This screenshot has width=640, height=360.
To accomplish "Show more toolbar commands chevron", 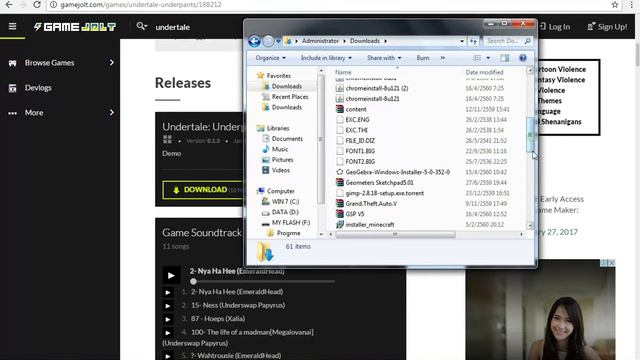I will tap(442, 58).
